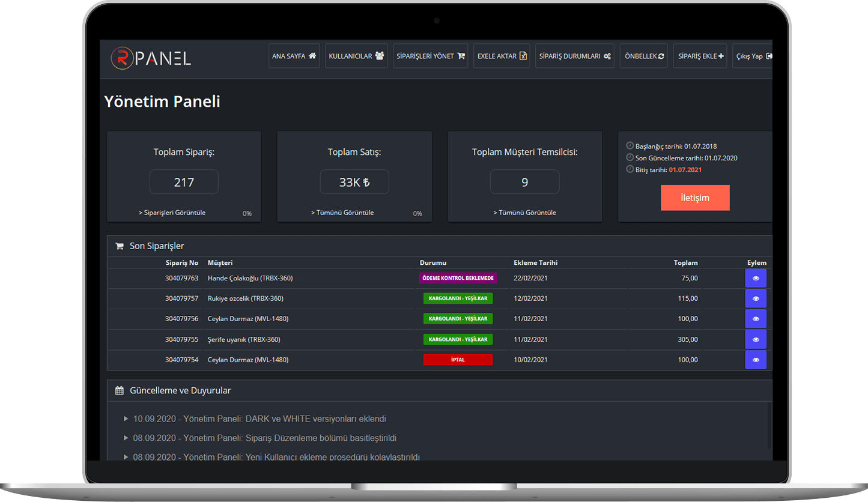This screenshot has width=868, height=502.
Task: Click customer Şerife uyanık (TRBX-360)
Action: [244, 339]
